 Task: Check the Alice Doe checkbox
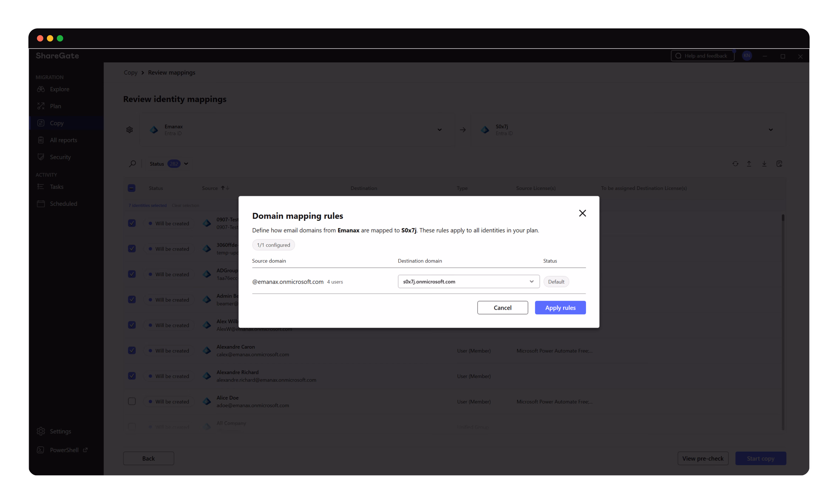pyautogui.click(x=132, y=401)
